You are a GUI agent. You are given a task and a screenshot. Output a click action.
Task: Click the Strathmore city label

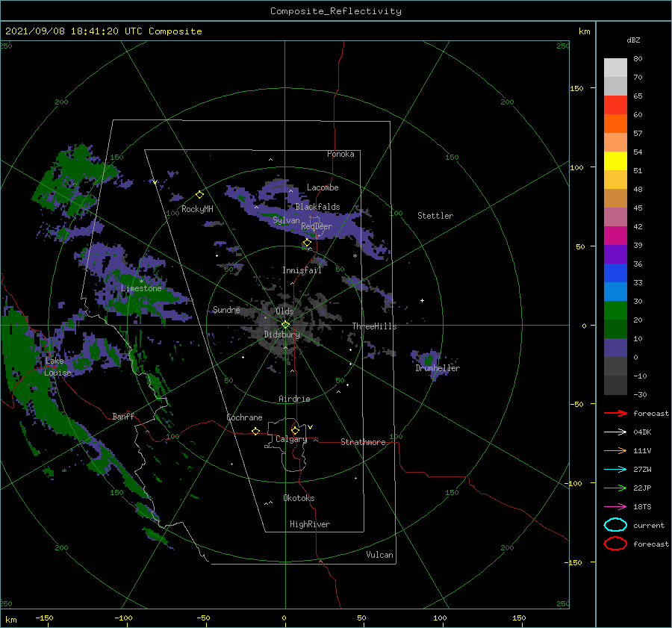[x=363, y=442]
